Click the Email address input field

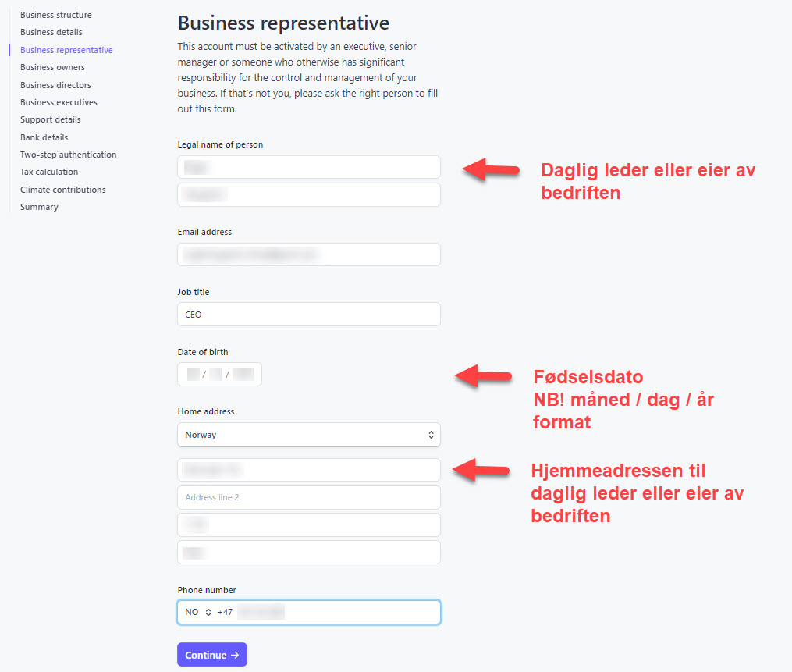pyautogui.click(x=309, y=254)
